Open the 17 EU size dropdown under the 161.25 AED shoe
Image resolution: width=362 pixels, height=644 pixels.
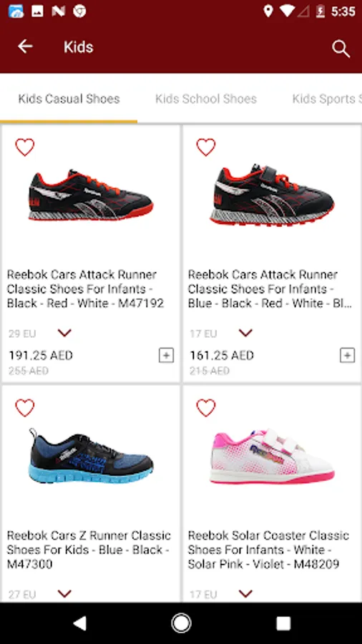[x=245, y=333]
